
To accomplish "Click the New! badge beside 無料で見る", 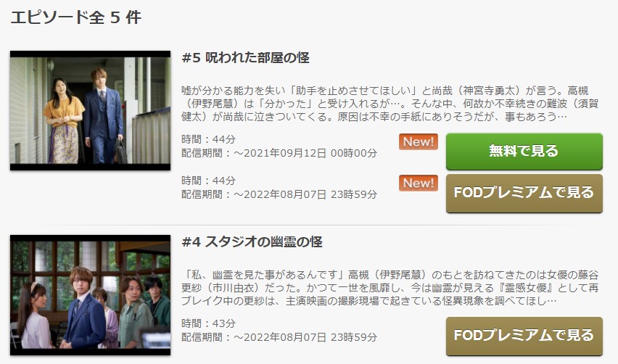I will 419,142.
